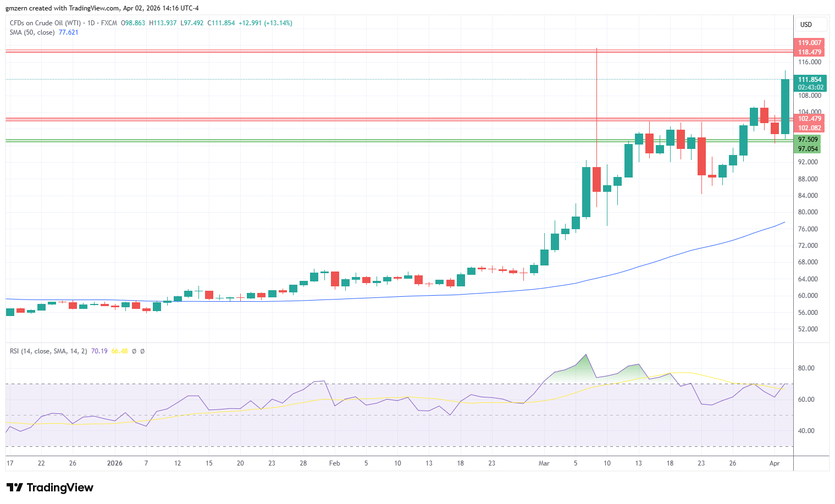This screenshot has width=835, height=504.
Task: Click the 118.479 red price label
Action: 810,52
